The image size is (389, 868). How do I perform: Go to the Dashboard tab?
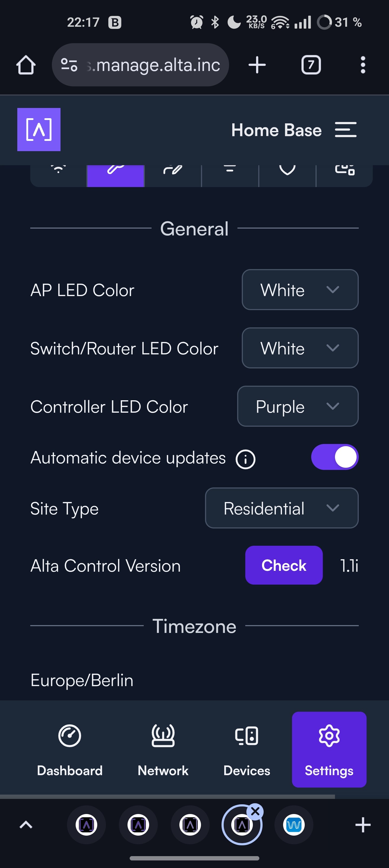69,750
